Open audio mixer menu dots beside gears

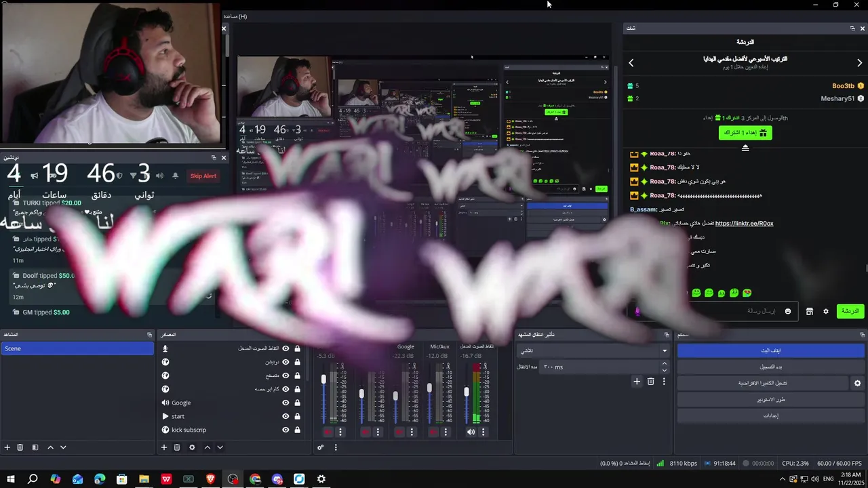(x=335, y=447)
